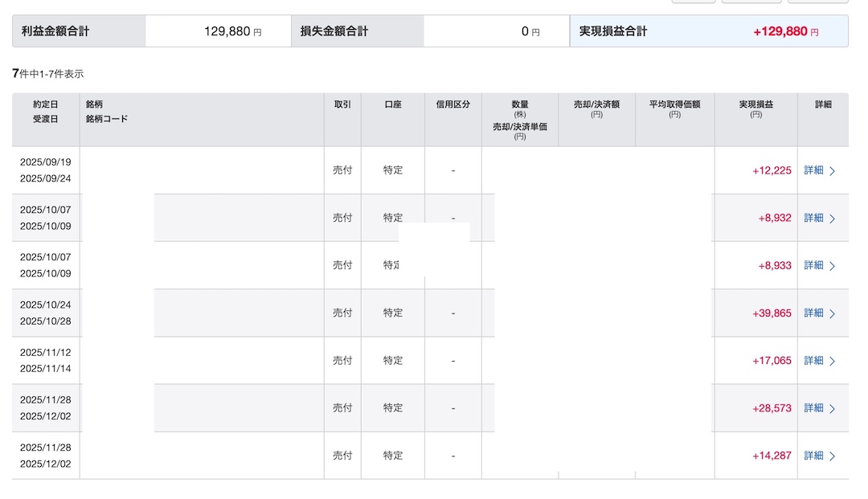Click the chevron arrow in the +12,225 row

point(833,170)
